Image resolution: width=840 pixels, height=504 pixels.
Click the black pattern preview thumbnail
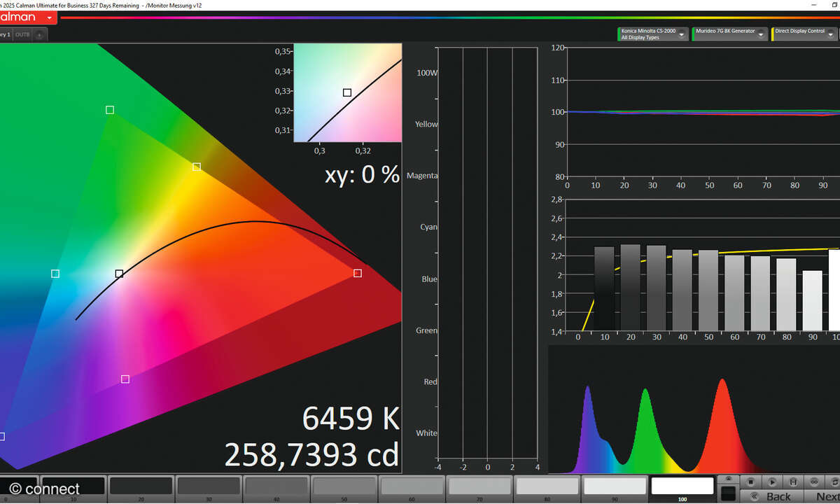point(728,493)
